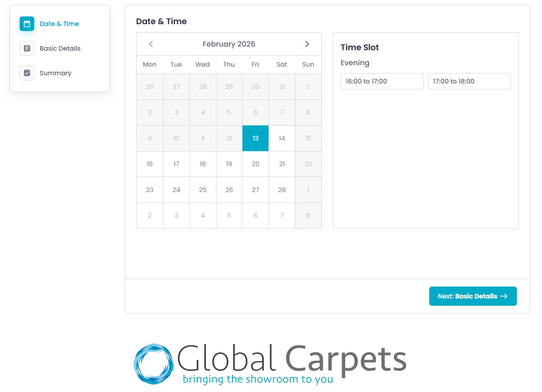Viewport: 542px width, 392px height.
Task: Click the Global Carpets swirl logo
Action: click(x=153, y=364)
